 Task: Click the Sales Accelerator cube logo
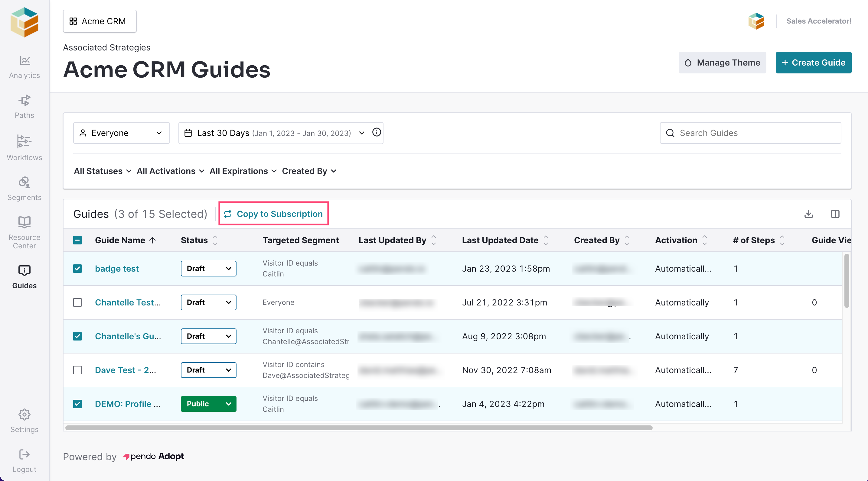756,21
